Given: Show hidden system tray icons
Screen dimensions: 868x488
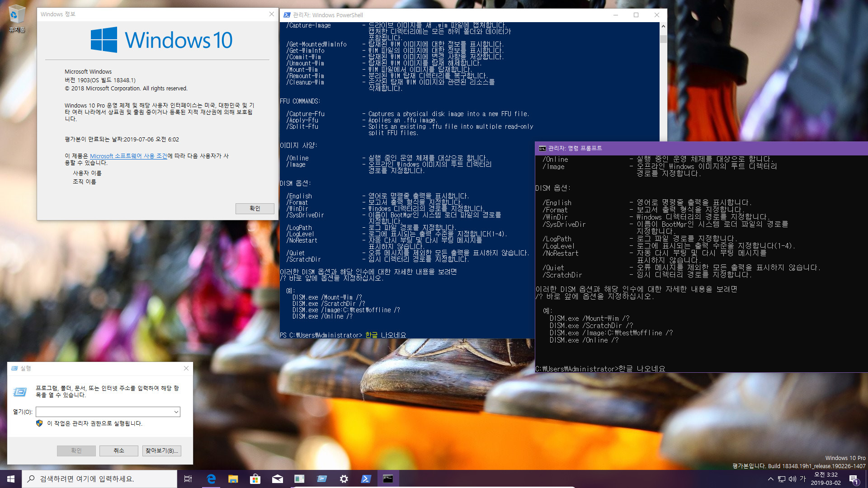Looking at the screenshot, I should click(770, 479).
